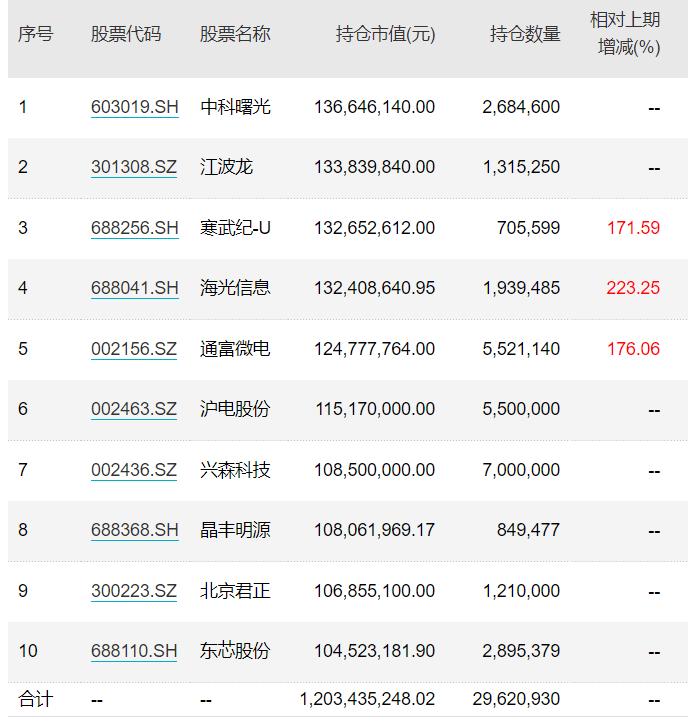688x722 pixels.
Task: Select the 688110.SH stock code
Action: [x=134, y=651]
